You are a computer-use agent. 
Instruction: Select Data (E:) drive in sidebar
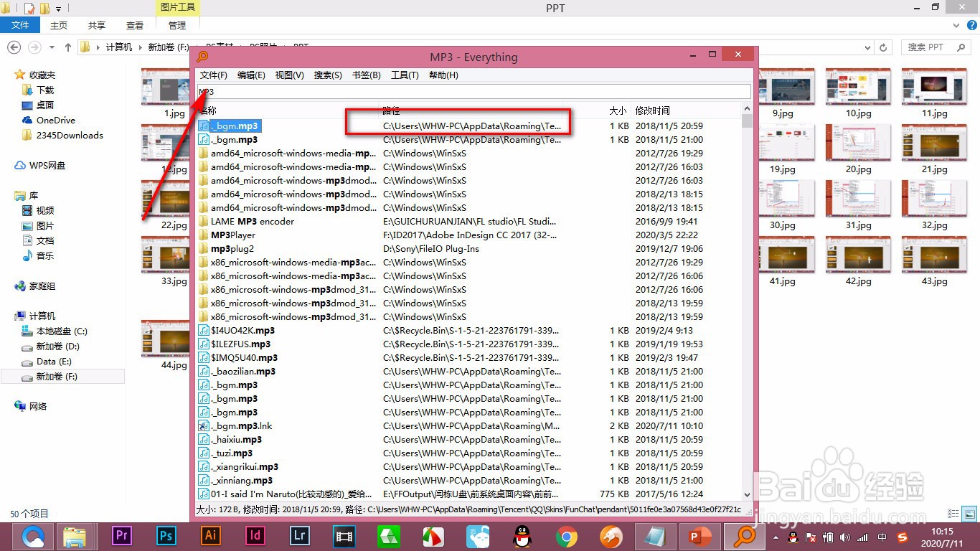click(x=54, y=362)
